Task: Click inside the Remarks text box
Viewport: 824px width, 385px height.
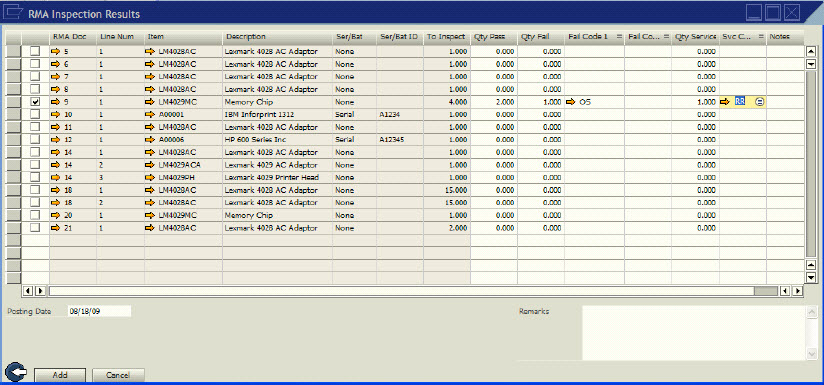Action: [x=694, y=333]
